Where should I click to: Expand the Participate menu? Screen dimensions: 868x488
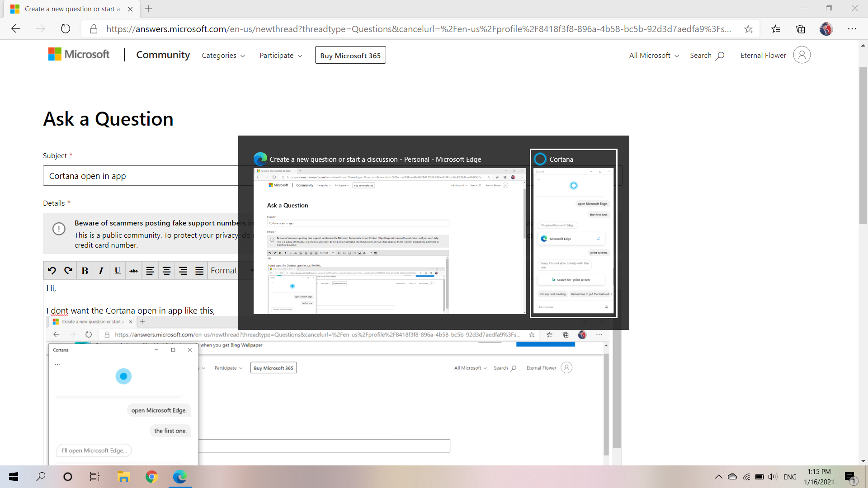[281, 56]
